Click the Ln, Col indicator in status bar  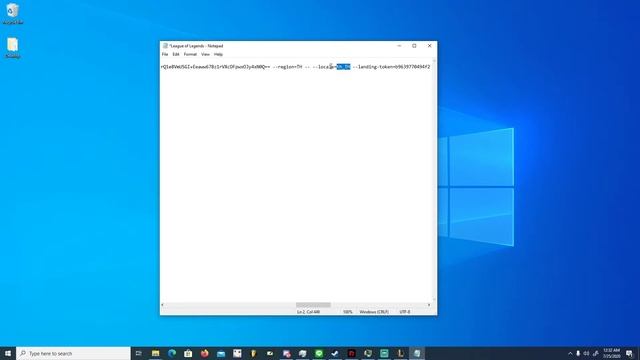309,312
